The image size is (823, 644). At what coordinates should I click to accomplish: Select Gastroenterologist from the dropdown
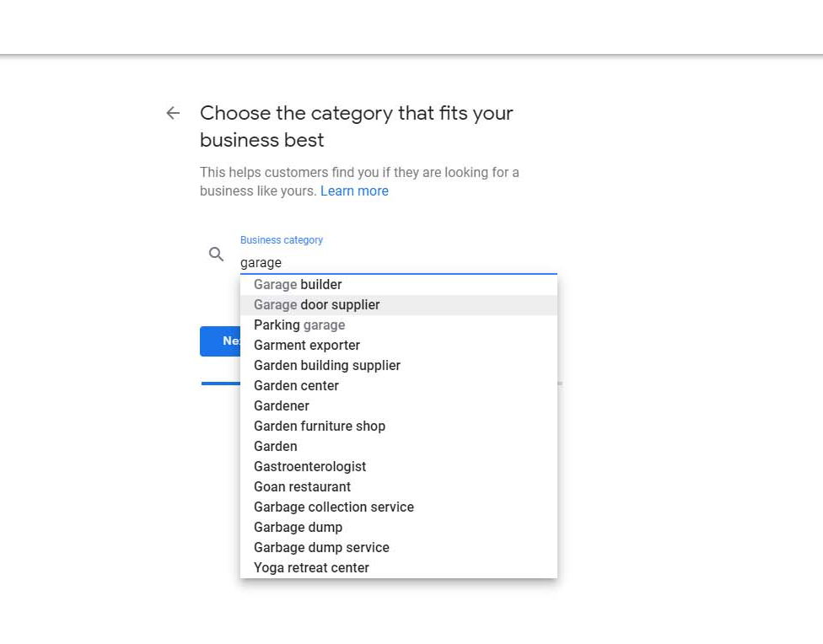pyautogui.click(x=309, y=466)
